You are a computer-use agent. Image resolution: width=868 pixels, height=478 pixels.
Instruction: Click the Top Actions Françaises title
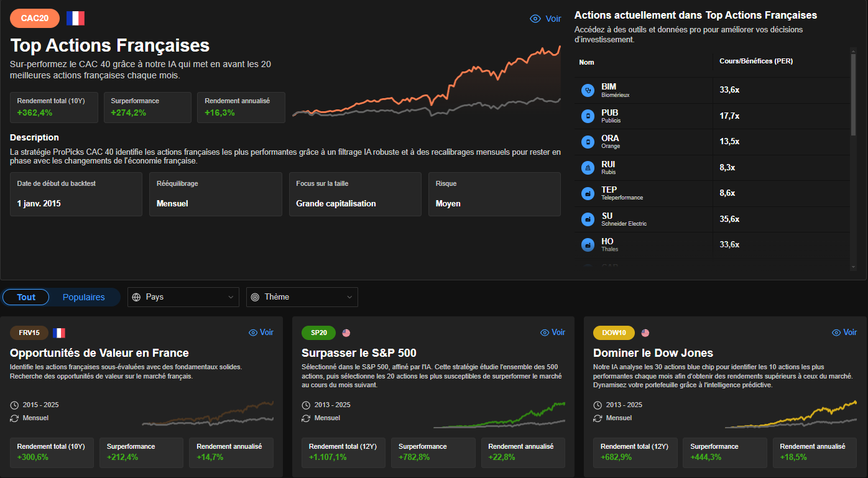tap(110, 45)
